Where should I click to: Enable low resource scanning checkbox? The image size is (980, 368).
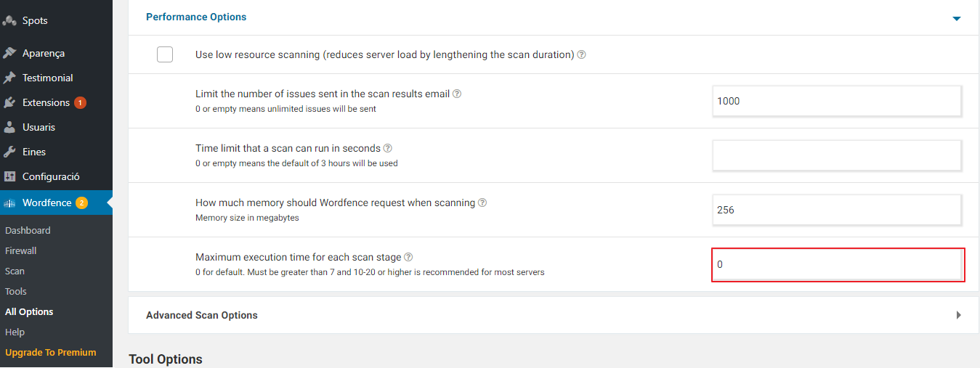point(165,54)
